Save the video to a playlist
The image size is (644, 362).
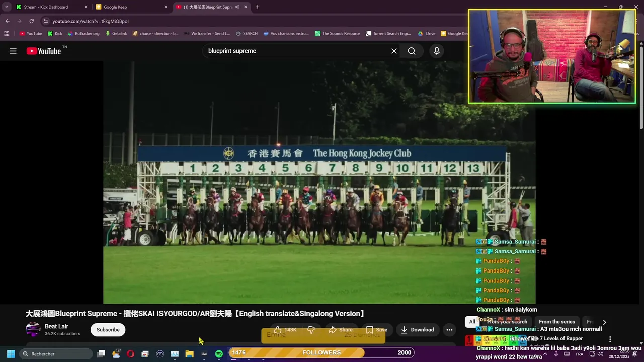[x=376, y=330]
